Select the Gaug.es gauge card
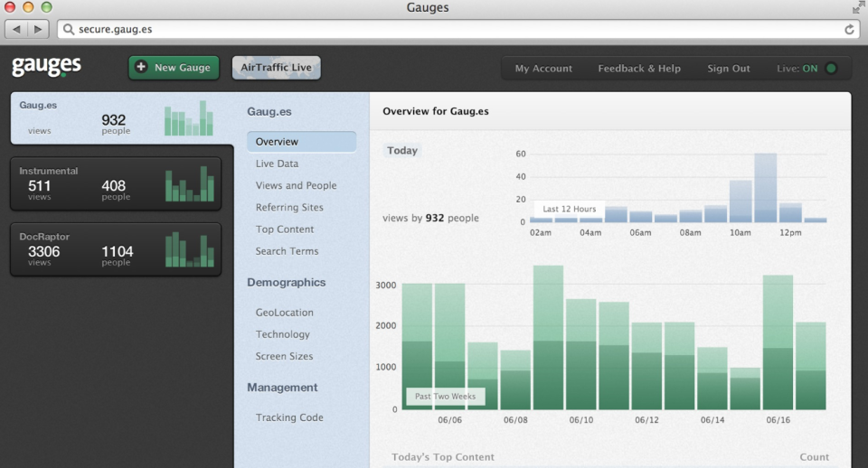This screenshot has height=468, width=868. (122, 118)
